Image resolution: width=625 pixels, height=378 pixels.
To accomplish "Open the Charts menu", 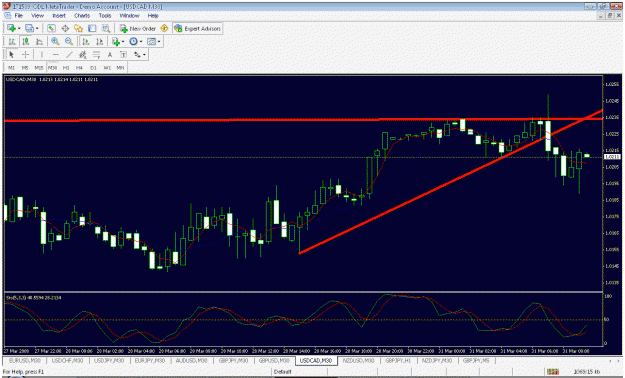I will click(82, 16).
